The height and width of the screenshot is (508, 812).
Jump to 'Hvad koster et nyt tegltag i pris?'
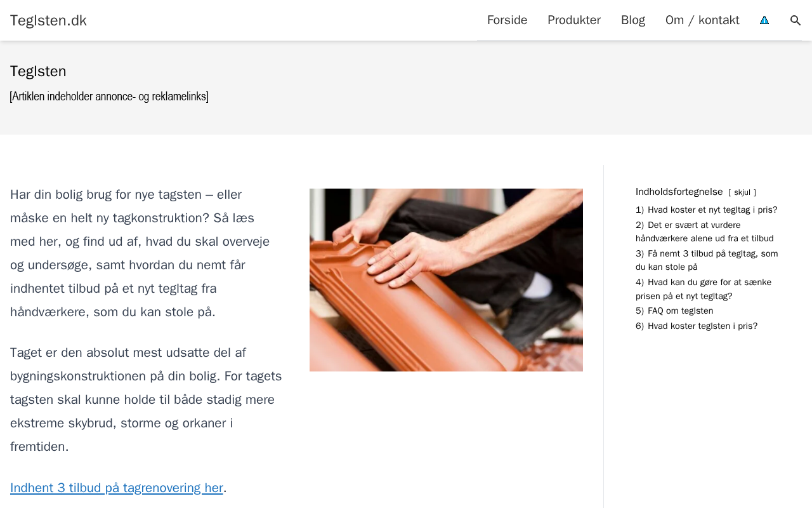pyautogui.click(x=707, y=210)
